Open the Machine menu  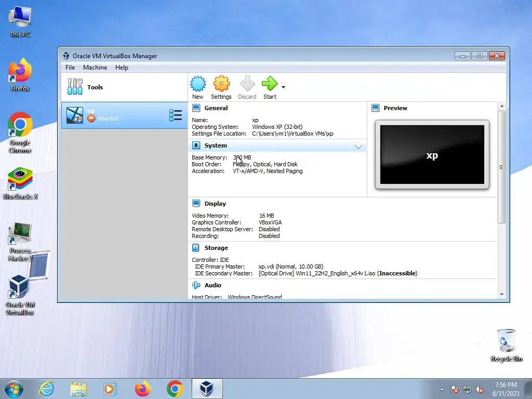[95, 68]
